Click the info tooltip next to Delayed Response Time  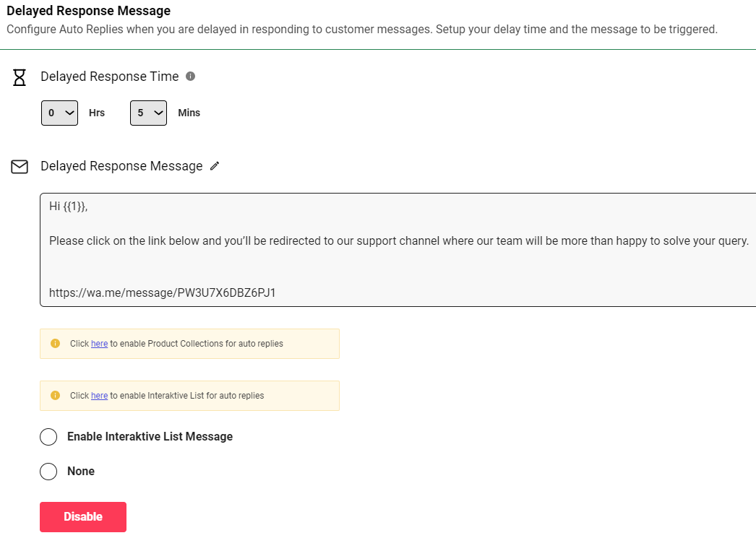click(190, 76)
